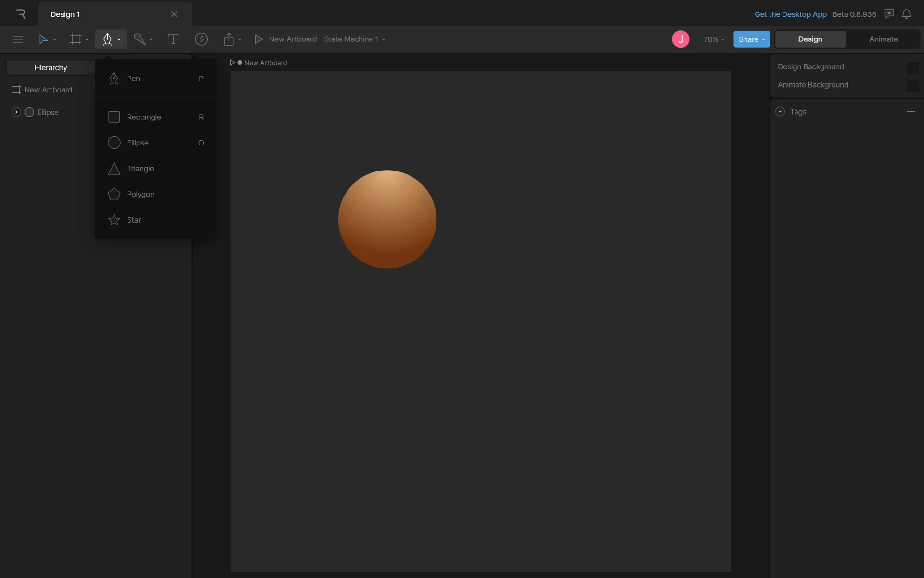The width and height of the screenshot is (924, 578).
Task: Click the feedback chat icon
Action: pyautogui.click(x=889, y=14)
